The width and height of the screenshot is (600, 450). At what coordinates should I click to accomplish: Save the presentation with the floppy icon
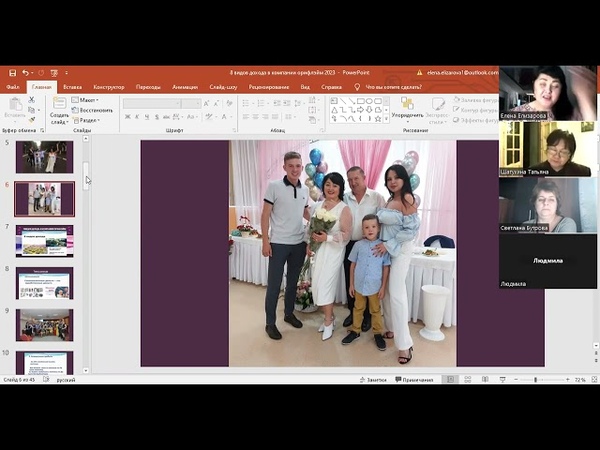[x=12, y=73]
